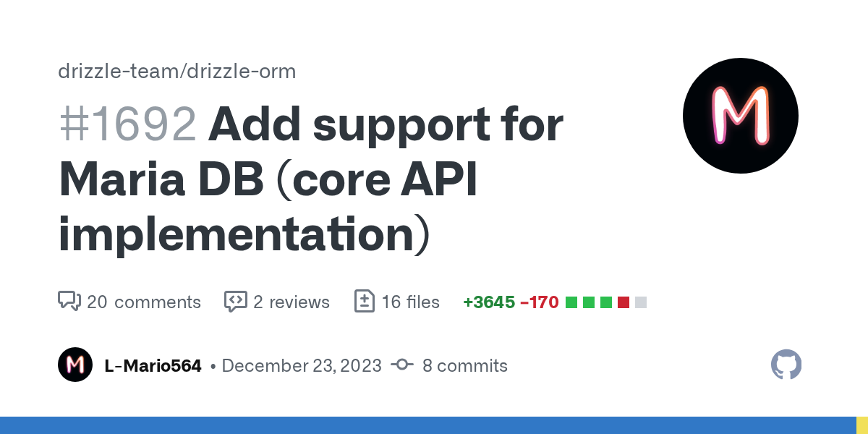Screen dimensions: 868x434
Task: Click the +3645 additions count
Action: 488,302
